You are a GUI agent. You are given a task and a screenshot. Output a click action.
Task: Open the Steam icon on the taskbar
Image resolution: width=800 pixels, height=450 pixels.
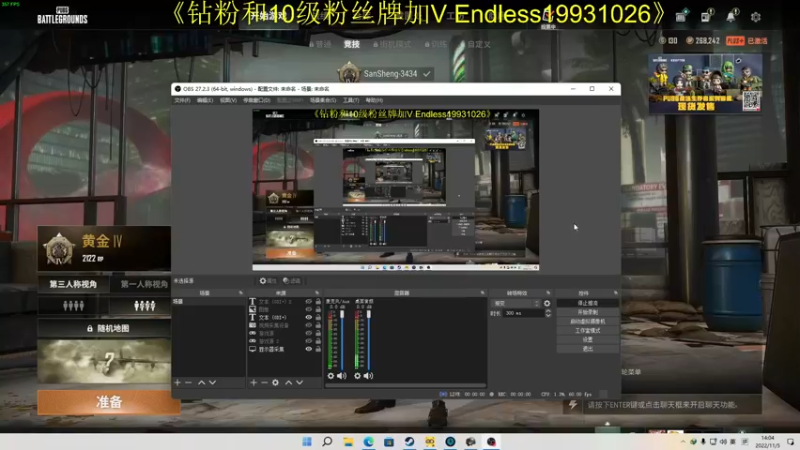(x=409, y=442)
